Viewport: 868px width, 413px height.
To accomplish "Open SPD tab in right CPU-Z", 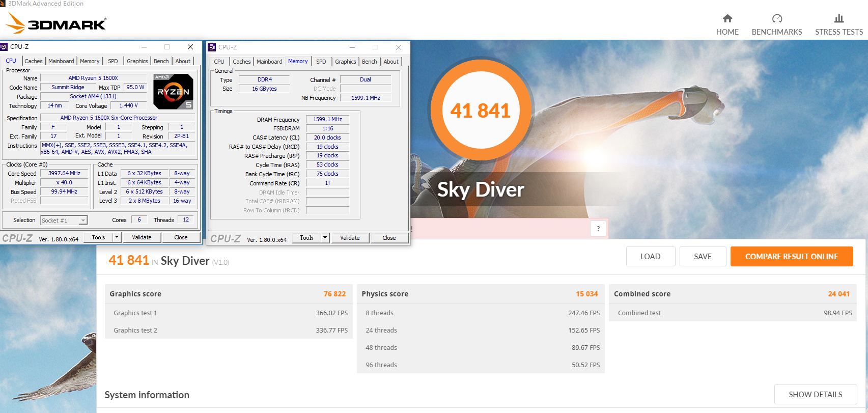I will click(x=321, y=62).
